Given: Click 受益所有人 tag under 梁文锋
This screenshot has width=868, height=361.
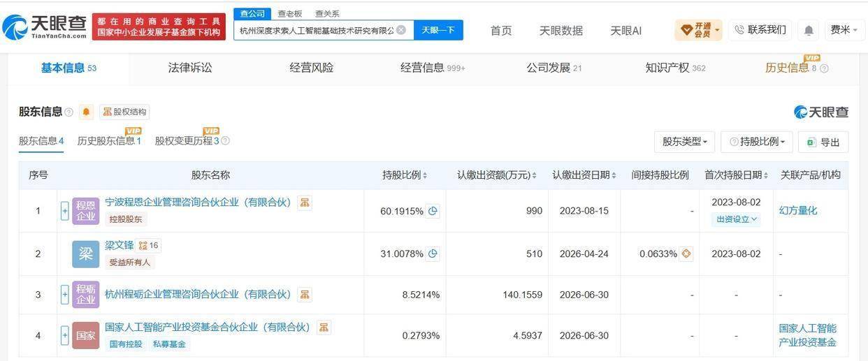Looking at the screenshot, I should point(131,263).
